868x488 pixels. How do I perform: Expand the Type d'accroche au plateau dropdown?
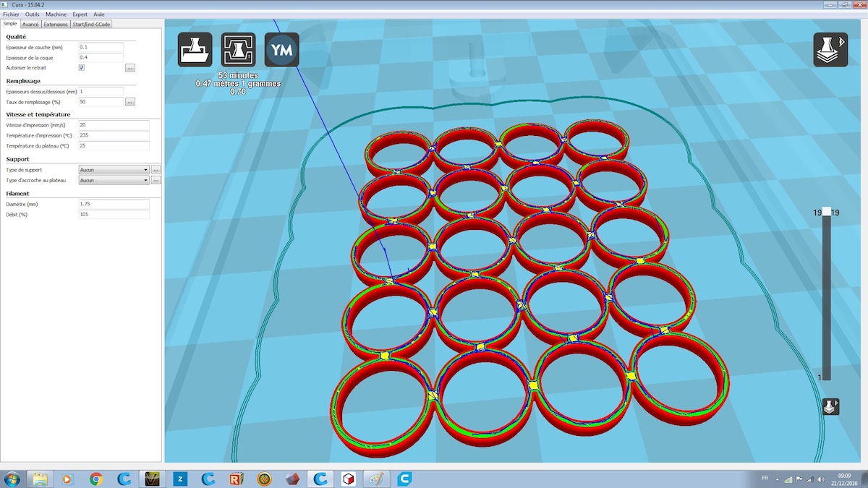tap(114, 180)
